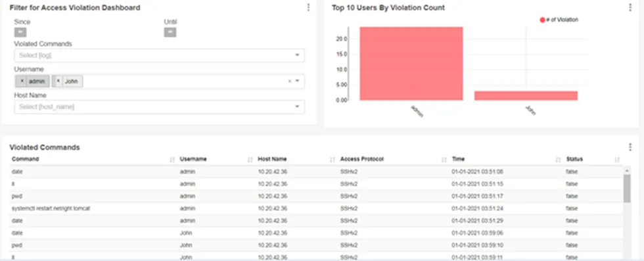Viewport: 644px width, 261px height.
Task: Open the Until date picker
Action: click(170, 32)
